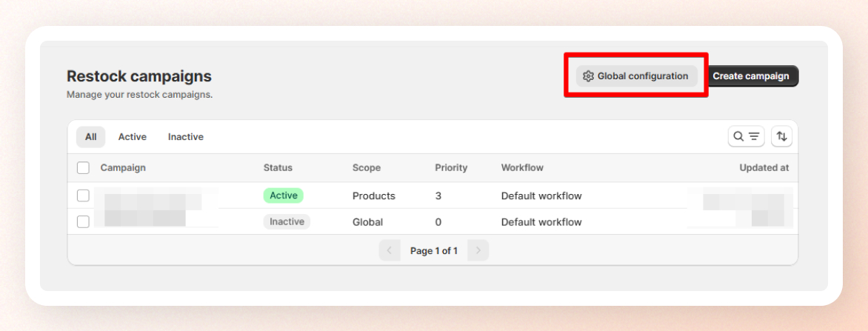This screenshot has width=868, height=331.
Task: Click the Workflow column header
Action: [x=522, y=168]
